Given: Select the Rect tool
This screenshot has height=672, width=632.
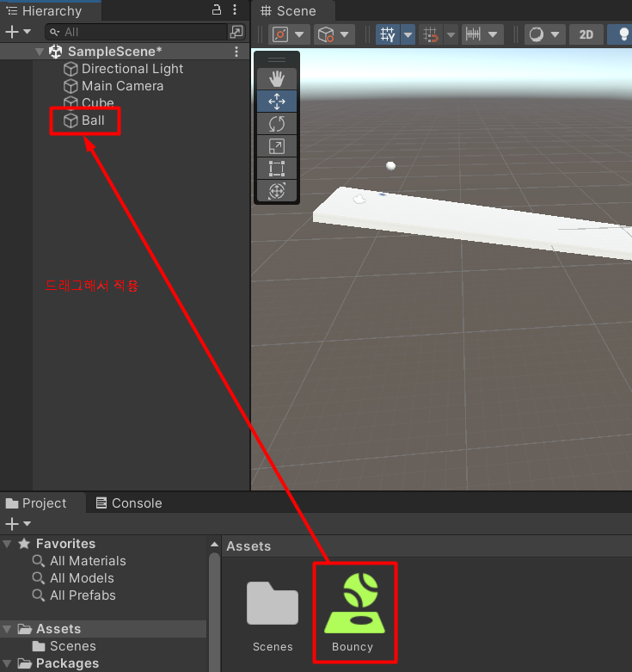Looking at the screenshot, I should (x=277, y=169).
